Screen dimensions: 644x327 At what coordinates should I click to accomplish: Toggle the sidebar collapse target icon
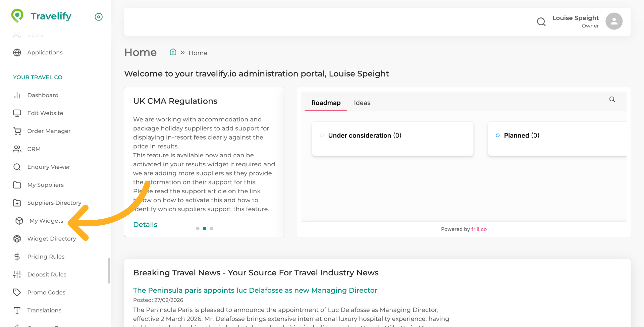pos(99,17)
